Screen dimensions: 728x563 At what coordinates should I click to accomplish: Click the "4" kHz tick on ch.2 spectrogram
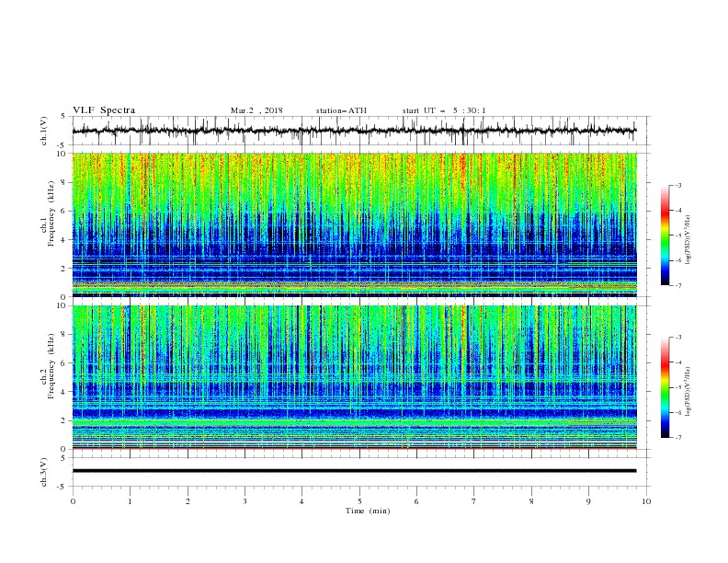pyautogui.click(x=64, y=392)
